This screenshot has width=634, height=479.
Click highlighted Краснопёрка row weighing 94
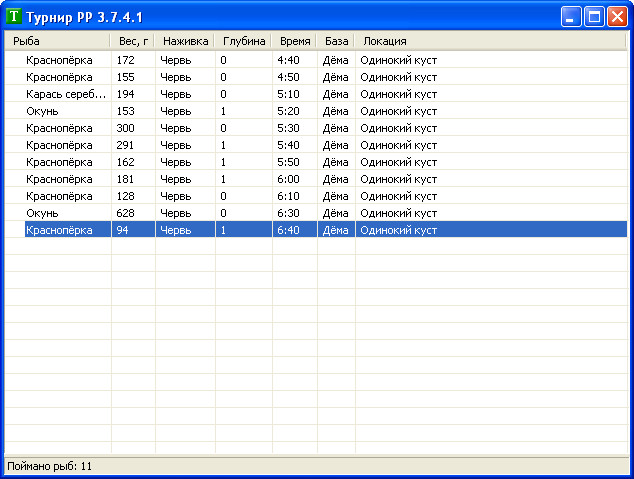click(x=326, y=230)
